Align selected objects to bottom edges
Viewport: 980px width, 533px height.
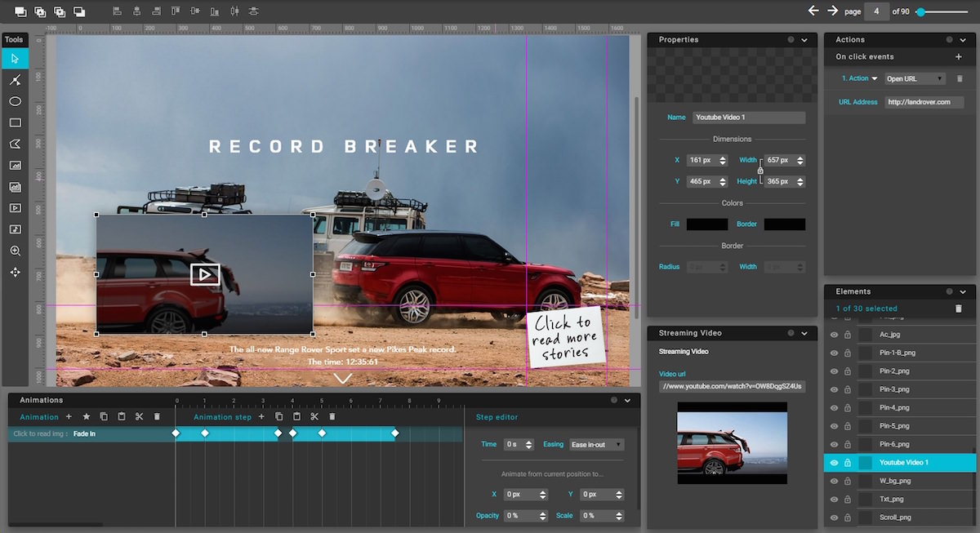point(215,11)
